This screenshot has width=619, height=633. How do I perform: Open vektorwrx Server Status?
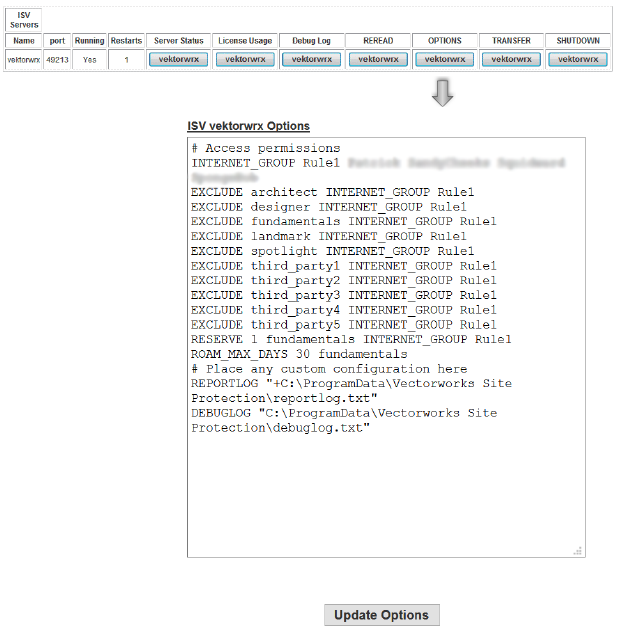pos(178,59)
